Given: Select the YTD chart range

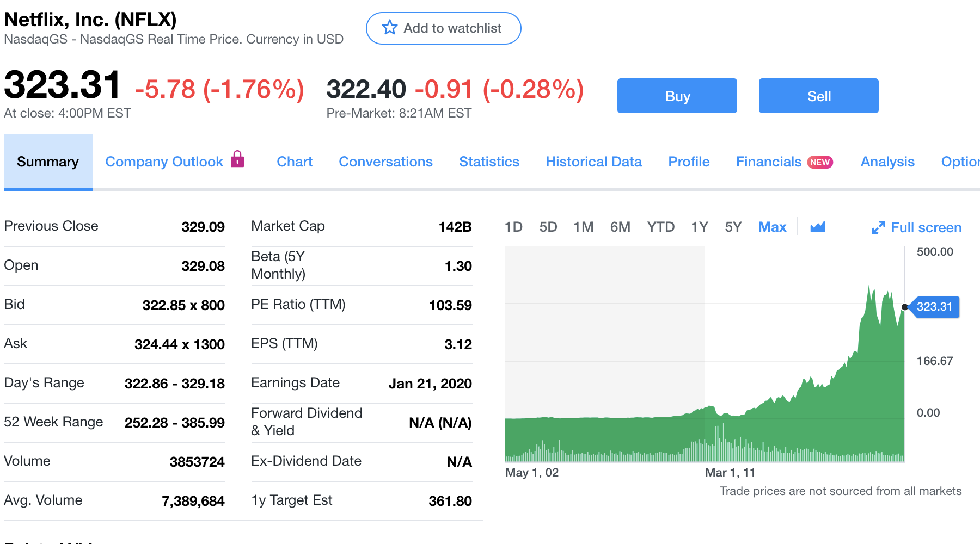Looking at the screenshot, I should coord(661,227).
